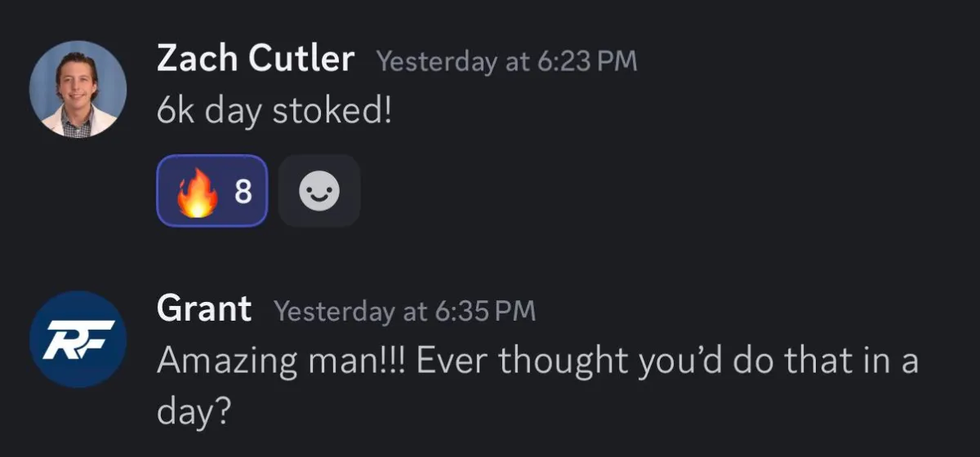This screenshot has width=980, height=457.
Task: Click the word "stoked!" in Zach's message
Action: click(x=332, y=111)
